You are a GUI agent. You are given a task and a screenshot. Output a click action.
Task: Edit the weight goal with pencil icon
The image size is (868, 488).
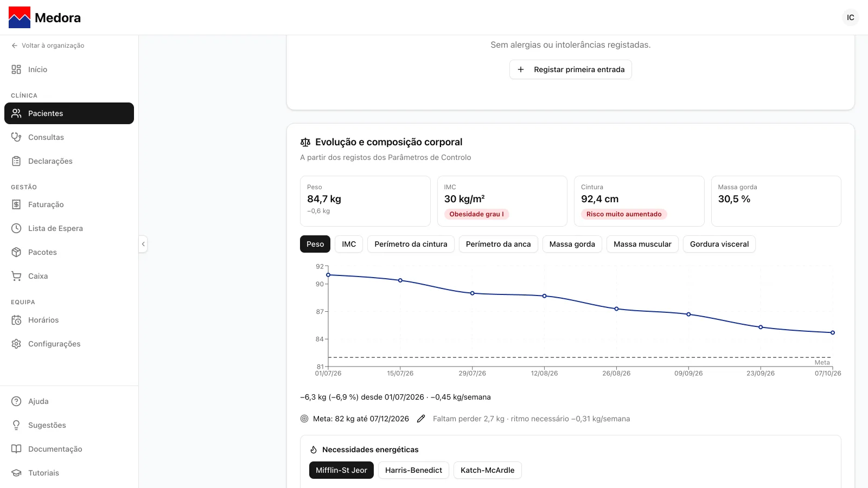421,419
